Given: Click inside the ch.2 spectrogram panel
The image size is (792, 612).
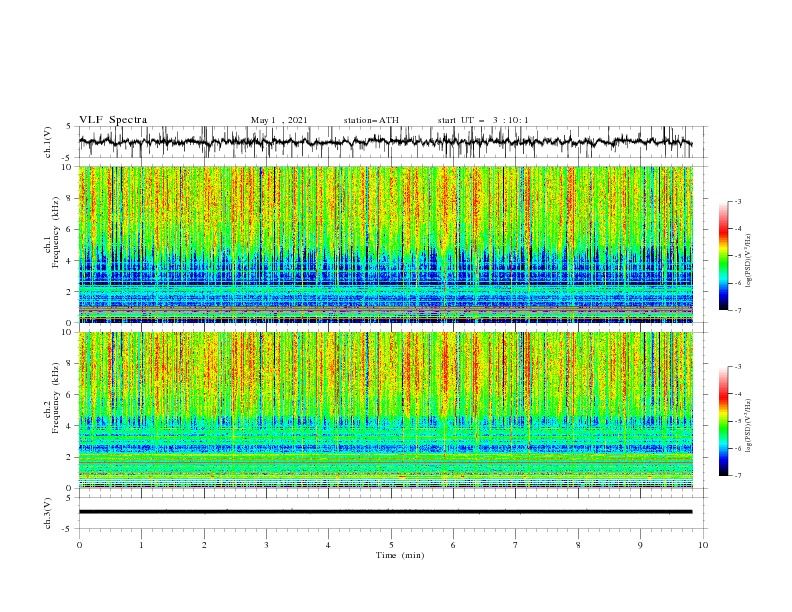Looking at the screenshot, I should [x=385, y=410].
